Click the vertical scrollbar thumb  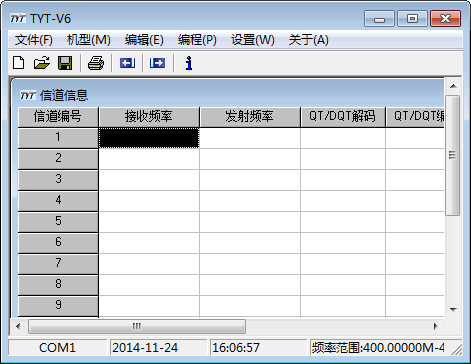[x=453, y=156]
